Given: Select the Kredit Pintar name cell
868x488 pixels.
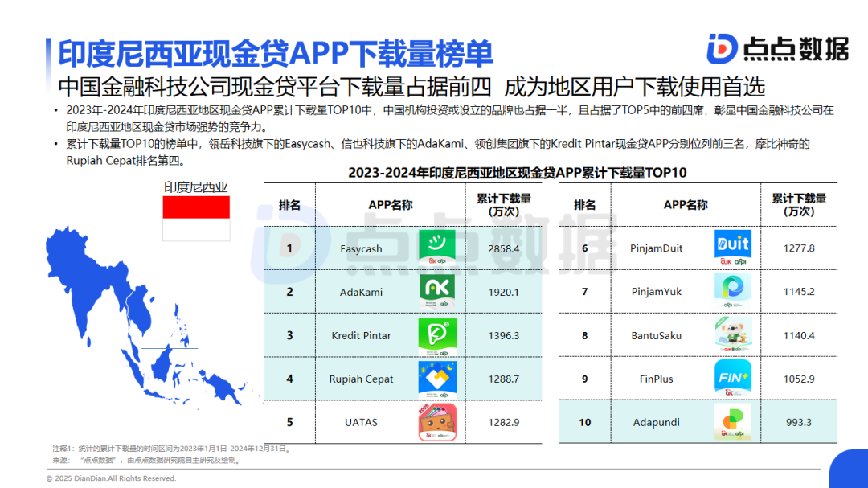Looking at the screenshot, I should pos(361,336).
